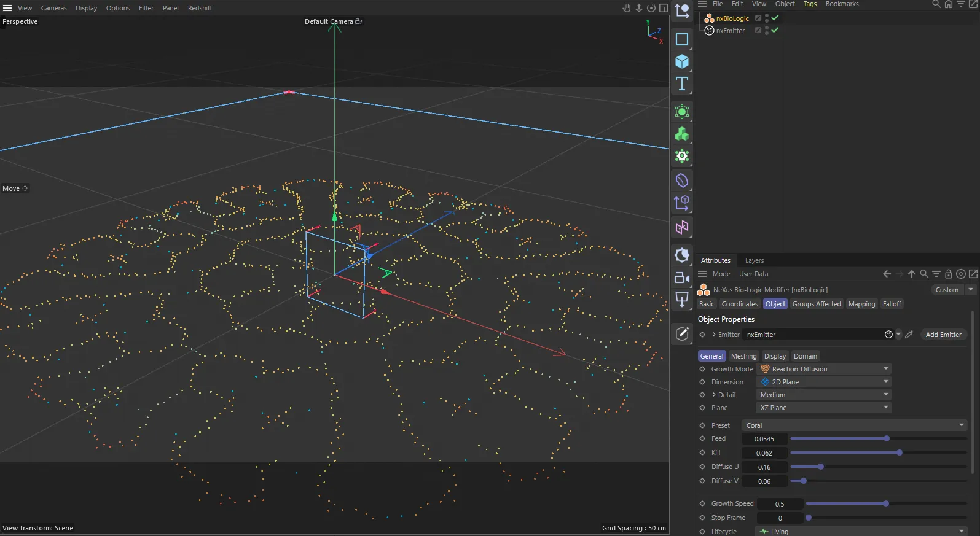The width and height of the screenshot is (980, 536).
Task: Switch to the Groups Affected tab
Action: coord(816,304)
